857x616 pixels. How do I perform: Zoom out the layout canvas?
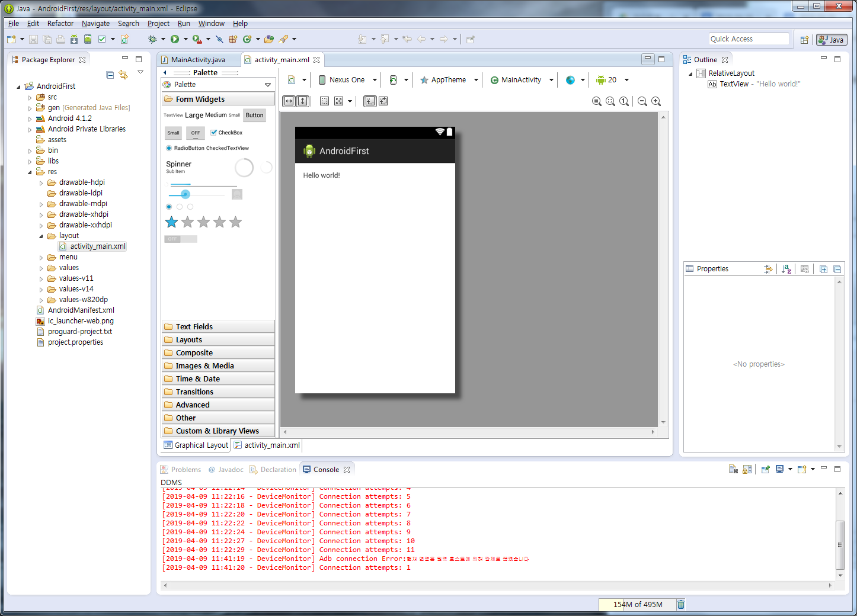642,101
